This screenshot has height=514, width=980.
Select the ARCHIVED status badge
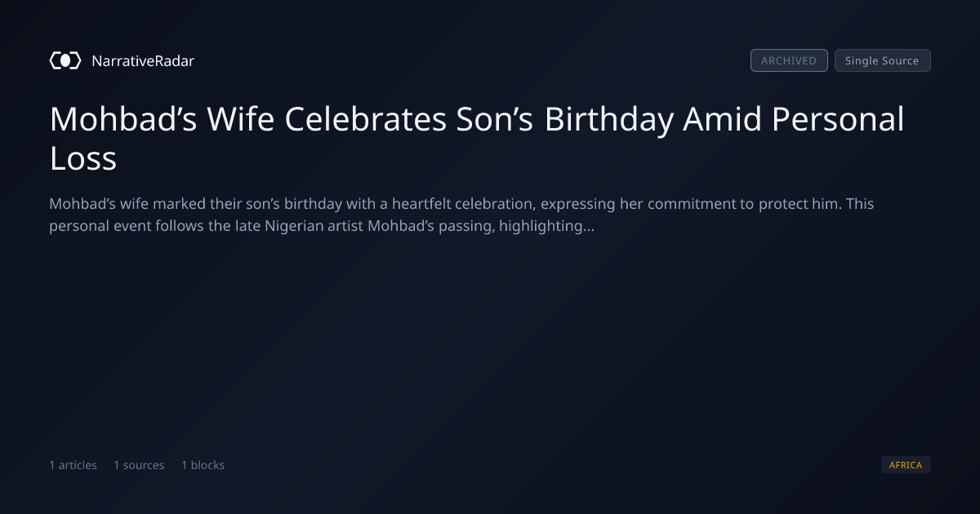click(x=789, y=60)
